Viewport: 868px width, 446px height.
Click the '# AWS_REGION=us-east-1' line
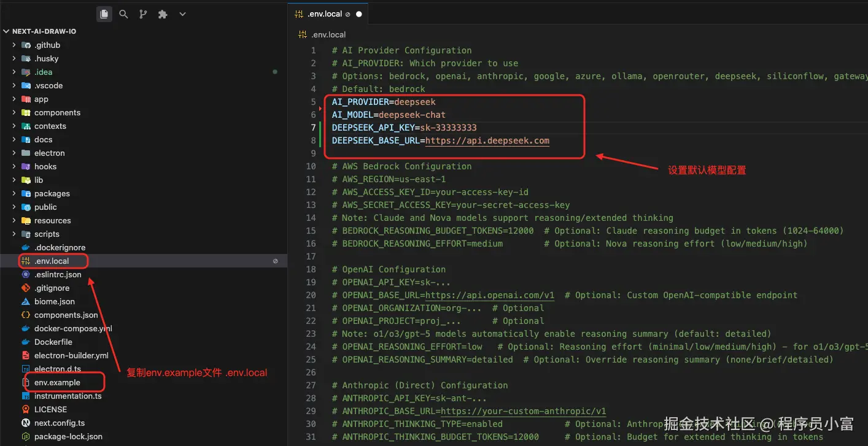pyautogui.click(x=389, y=179)
